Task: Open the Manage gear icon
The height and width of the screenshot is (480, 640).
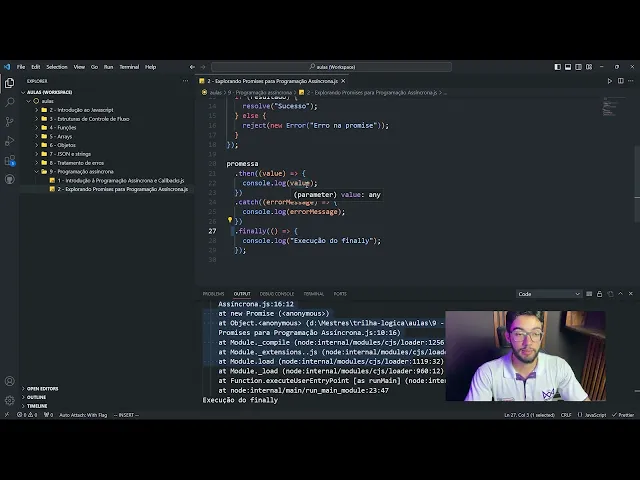Action: (9, 400)
